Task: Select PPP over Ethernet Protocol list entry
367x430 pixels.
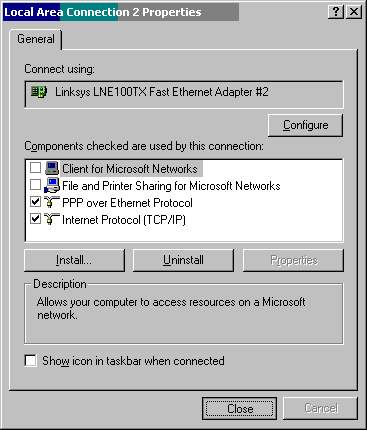Action: point(127,203)
